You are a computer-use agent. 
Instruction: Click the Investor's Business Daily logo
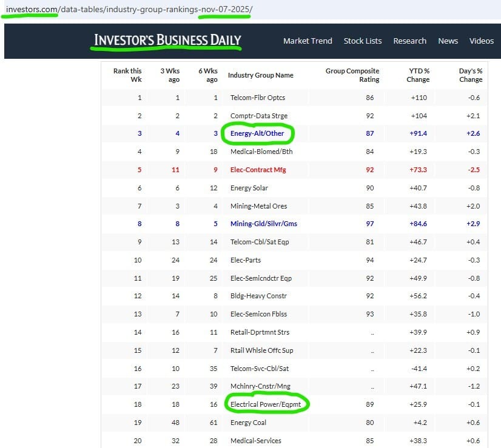click(167, 40)
